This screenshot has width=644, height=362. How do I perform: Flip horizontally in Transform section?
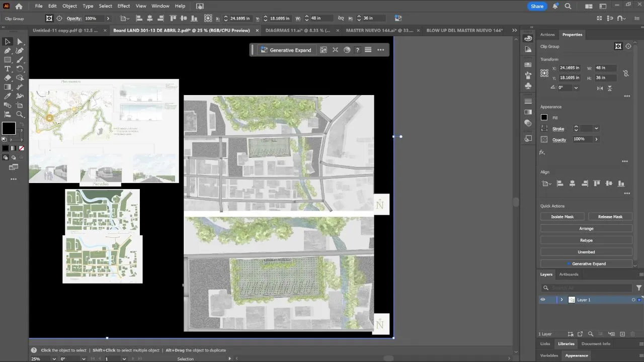600,88
